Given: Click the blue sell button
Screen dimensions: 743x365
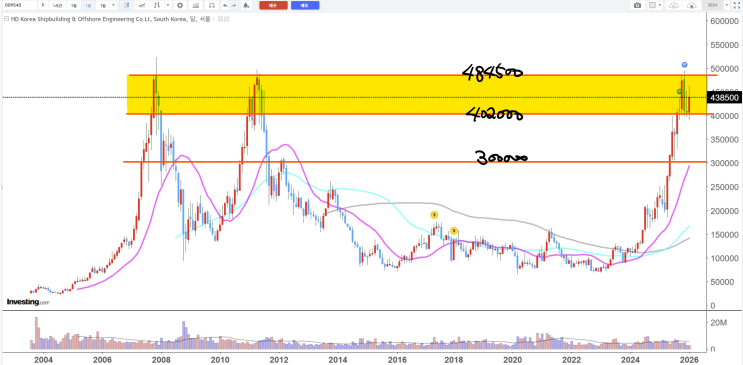Looking at the screenshot, I should (x=305, y=5).
